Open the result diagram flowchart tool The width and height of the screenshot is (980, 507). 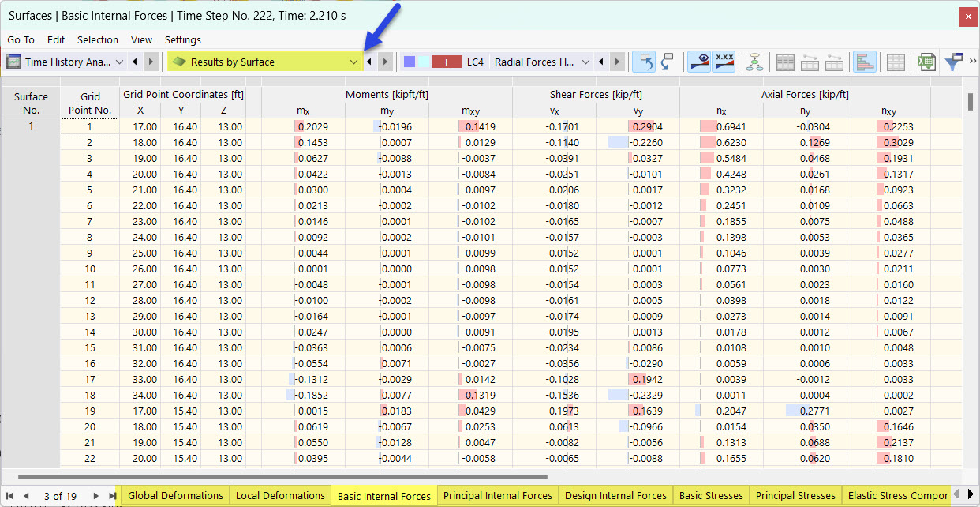tap(754, 61)
